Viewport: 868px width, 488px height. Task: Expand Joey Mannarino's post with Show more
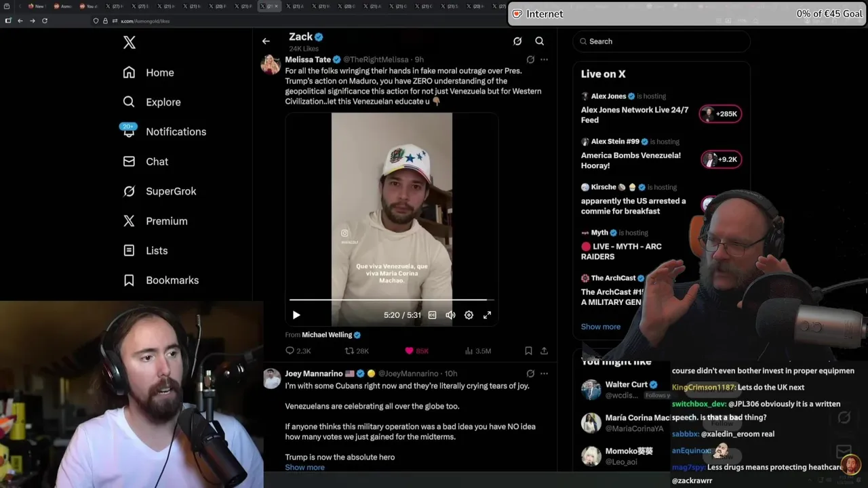pos(304,467)
